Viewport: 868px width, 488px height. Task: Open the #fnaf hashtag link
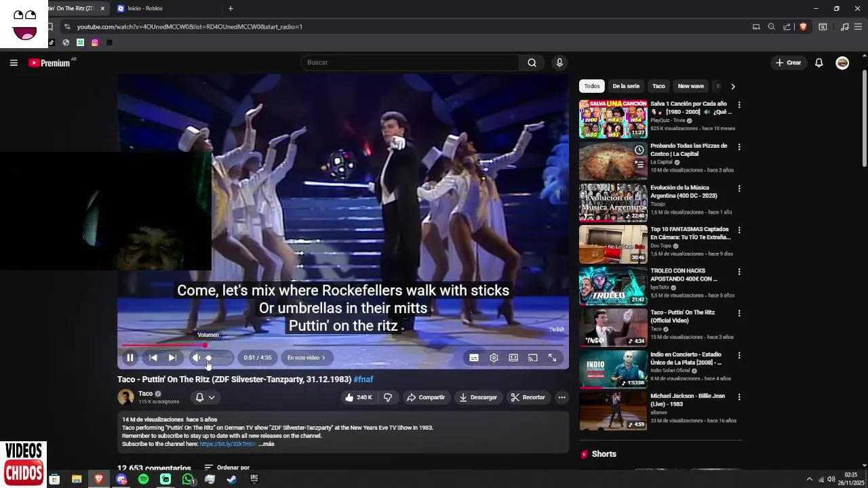(363, 380)
